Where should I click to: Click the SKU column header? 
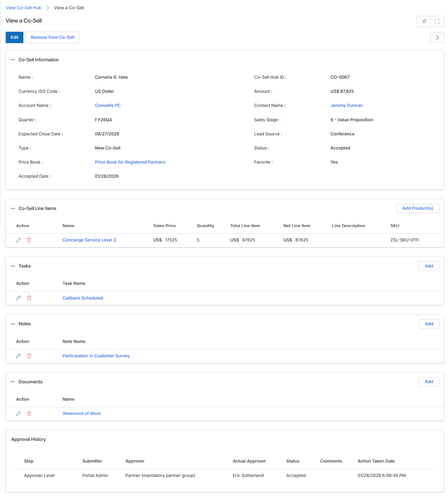point(395,226)
